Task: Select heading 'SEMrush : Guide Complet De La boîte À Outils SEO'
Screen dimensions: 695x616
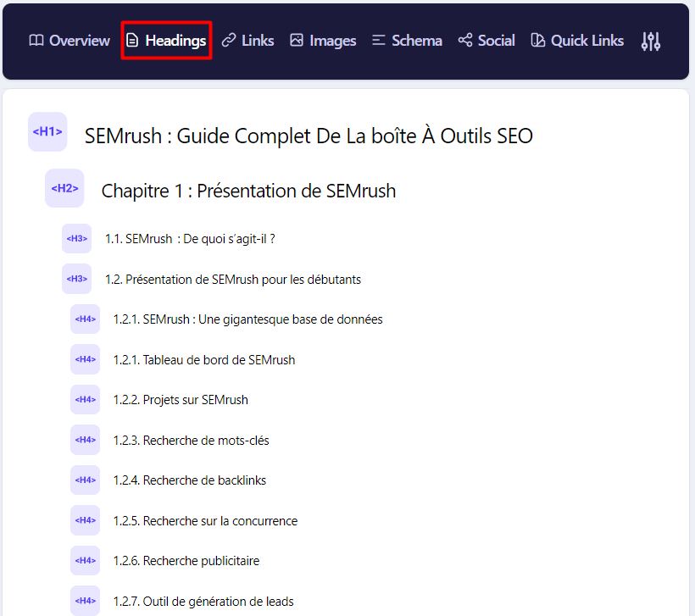Action: point(309,136)
